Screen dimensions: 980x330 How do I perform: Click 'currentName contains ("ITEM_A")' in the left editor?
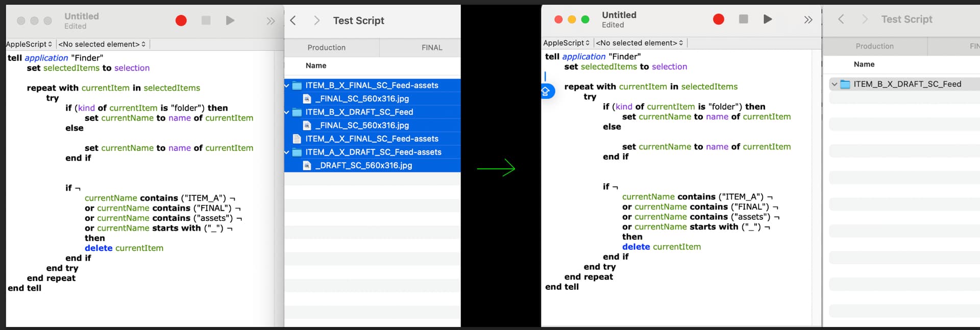pos(155,198)
